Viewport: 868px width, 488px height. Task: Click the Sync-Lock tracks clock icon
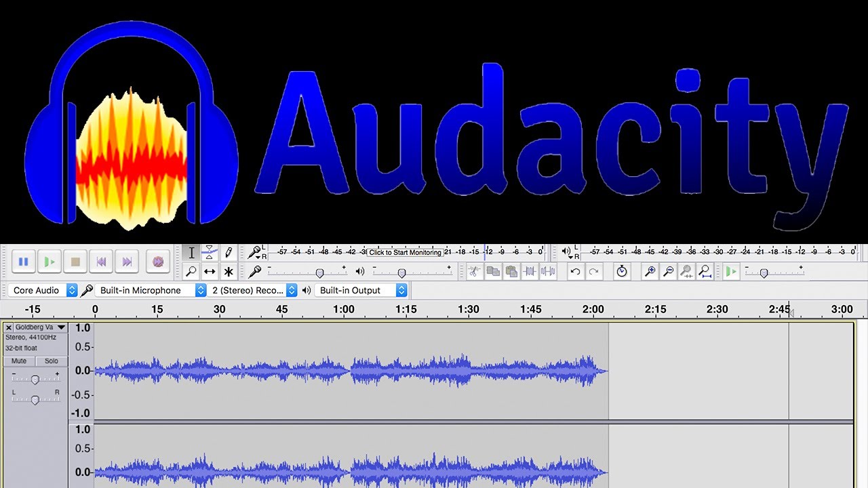click(622, 272)
